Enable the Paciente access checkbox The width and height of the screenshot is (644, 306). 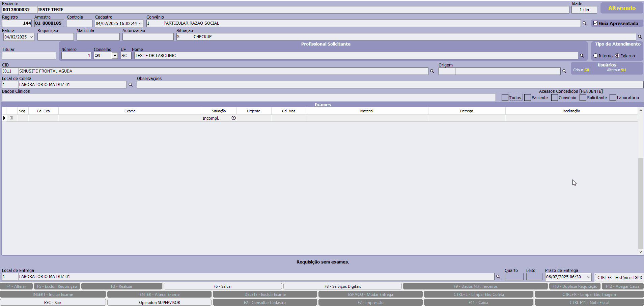pyautogui.click(x=528, y=98)
